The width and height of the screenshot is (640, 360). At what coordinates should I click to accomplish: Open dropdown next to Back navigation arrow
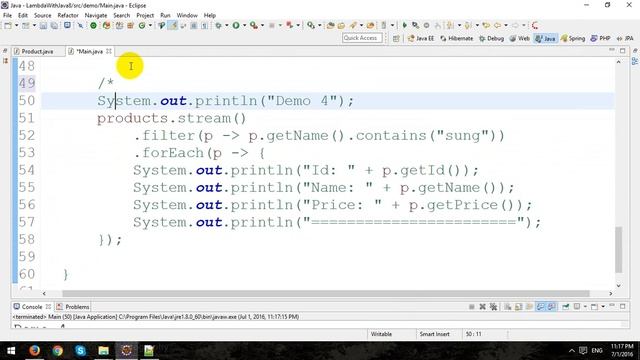(x=506, y=25)
